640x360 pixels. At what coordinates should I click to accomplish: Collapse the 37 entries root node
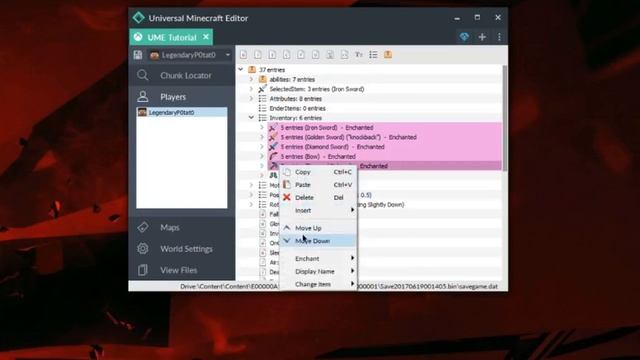click(241, 69)
